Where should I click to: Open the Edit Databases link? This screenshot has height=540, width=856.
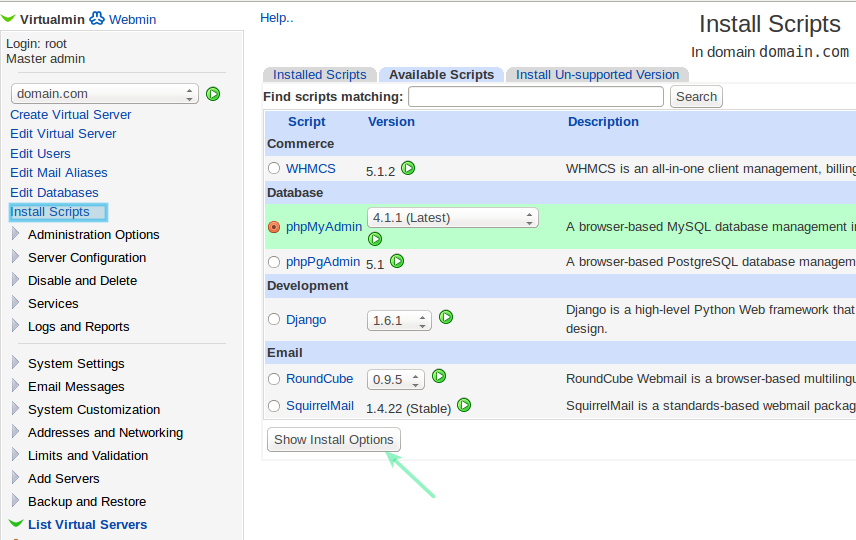click(54, 192)
